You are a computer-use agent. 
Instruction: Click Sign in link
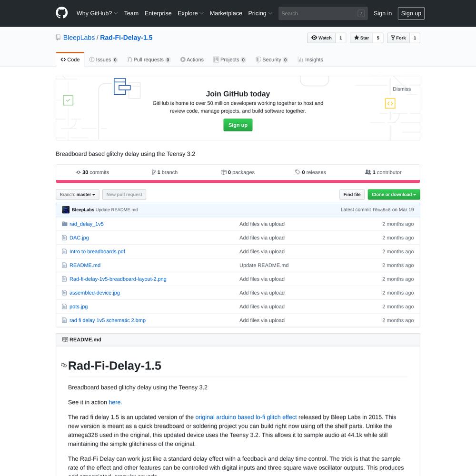(x=383, y=13)
